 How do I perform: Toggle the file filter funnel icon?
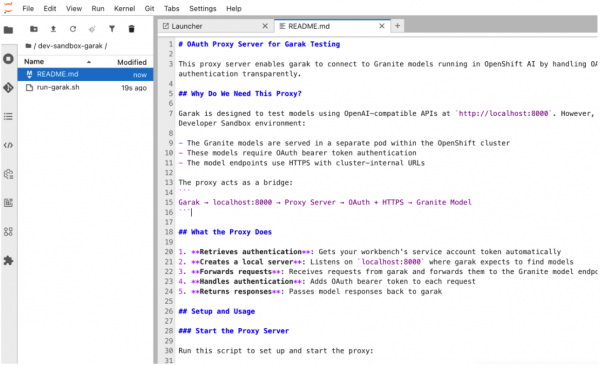[112, 29]
